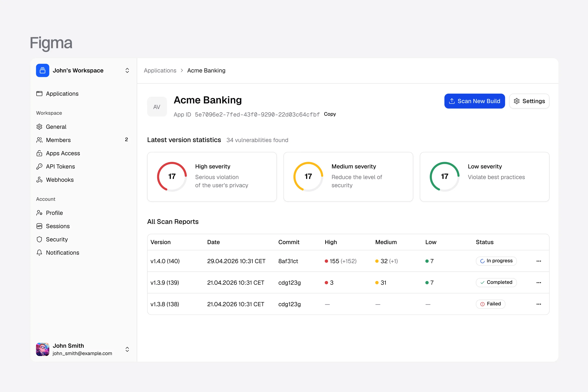Click the API Tokens key icon
This screenshot has width=588, height=392.
click(39, 167)
